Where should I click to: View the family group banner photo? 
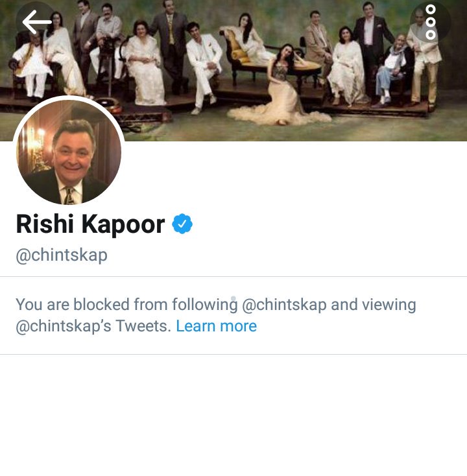point(233,71)
